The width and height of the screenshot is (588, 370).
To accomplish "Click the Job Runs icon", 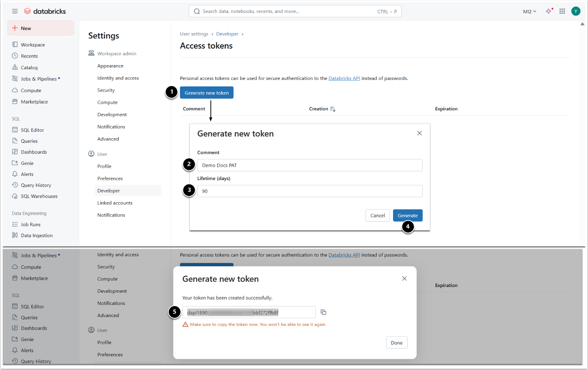I will pos(15,224).
